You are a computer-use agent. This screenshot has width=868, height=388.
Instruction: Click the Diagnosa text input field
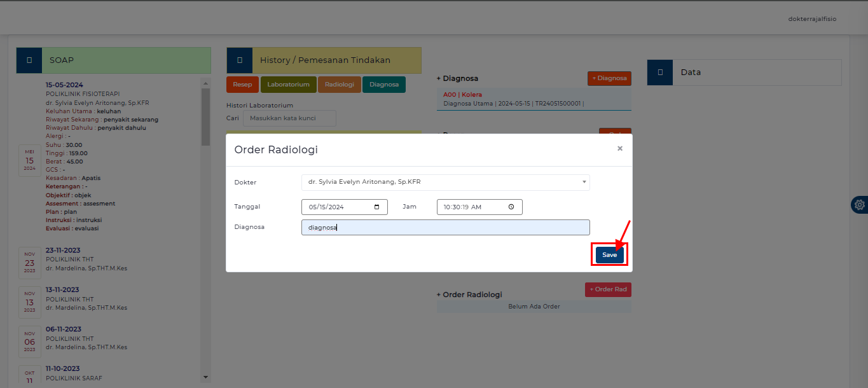(445, 227)
